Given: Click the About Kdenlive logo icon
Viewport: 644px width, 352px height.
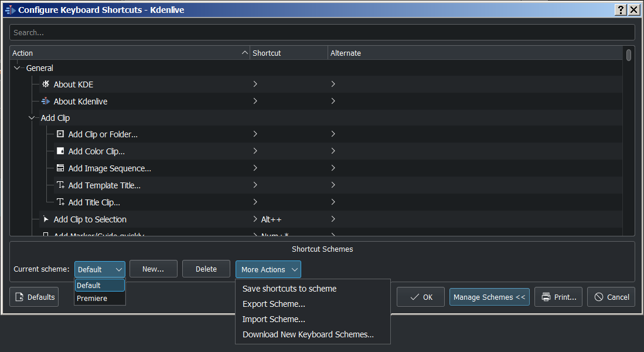Looking at the screenshot, I should click(x=46, y=101).
